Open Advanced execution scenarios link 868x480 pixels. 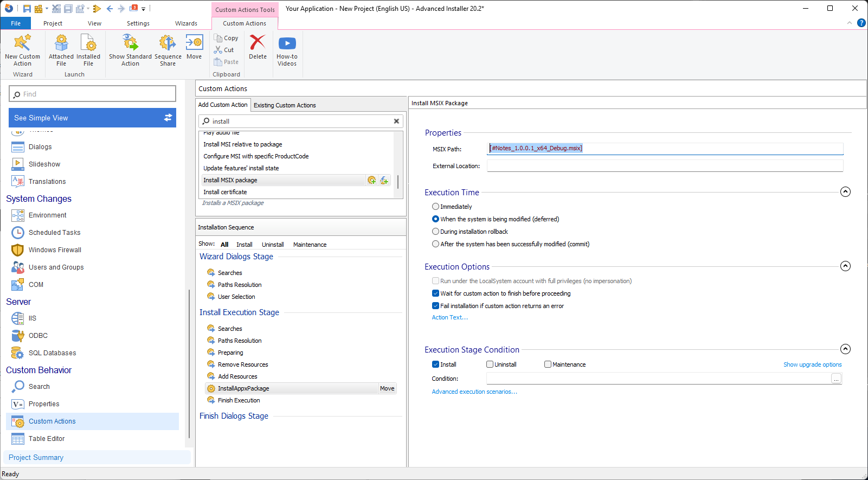click(474, 392)
